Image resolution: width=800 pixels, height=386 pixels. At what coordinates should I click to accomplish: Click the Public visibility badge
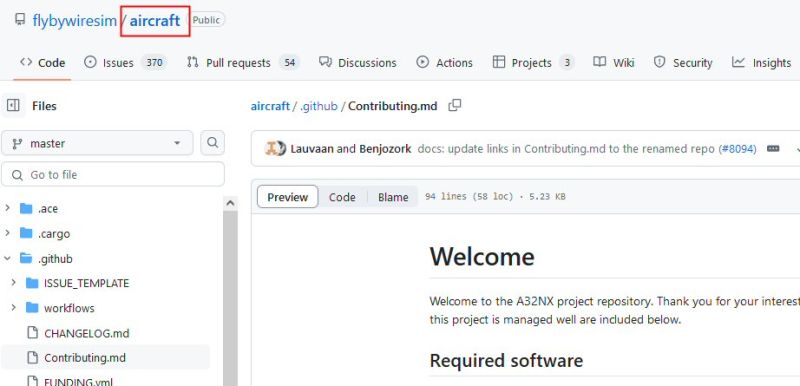[206, 20]
